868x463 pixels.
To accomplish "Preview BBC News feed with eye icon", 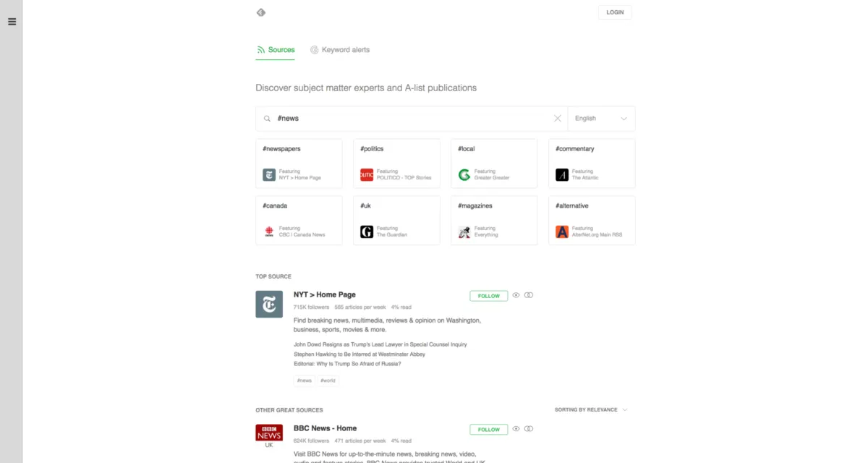I will [x=516, y=429].
